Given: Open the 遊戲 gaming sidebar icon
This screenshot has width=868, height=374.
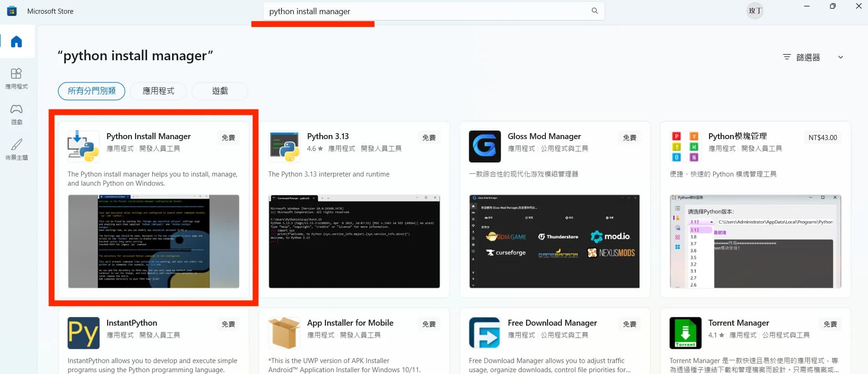Looking at the screenshot, I should coord(16,114).
